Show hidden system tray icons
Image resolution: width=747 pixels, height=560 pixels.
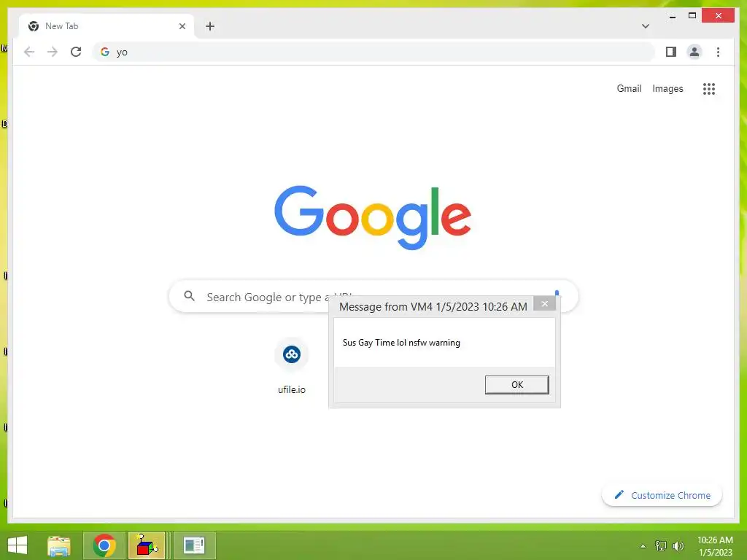[x=643, y=546]
